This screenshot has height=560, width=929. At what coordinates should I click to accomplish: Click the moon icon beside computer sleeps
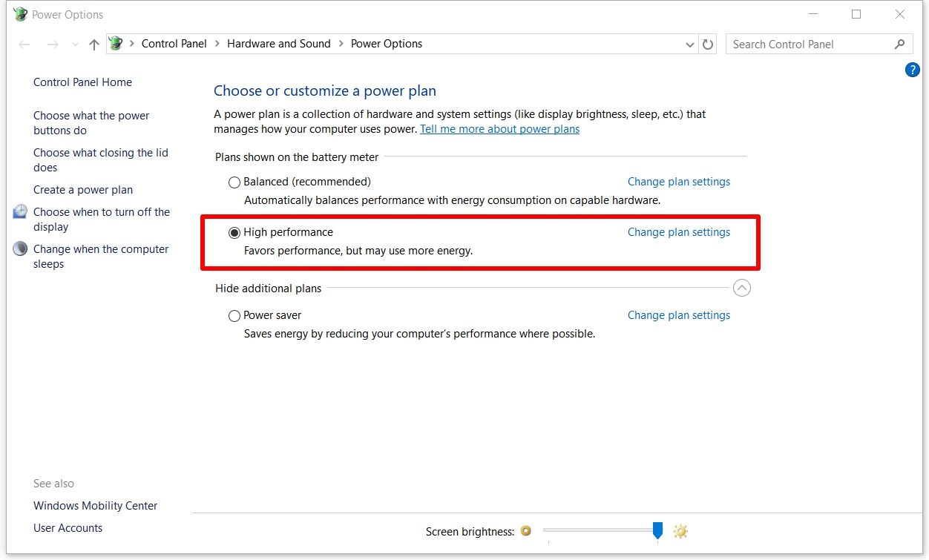21,249
